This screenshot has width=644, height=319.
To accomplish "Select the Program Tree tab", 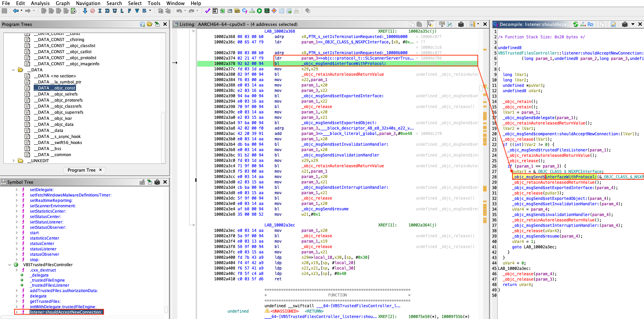I will [x=81, y=170].
